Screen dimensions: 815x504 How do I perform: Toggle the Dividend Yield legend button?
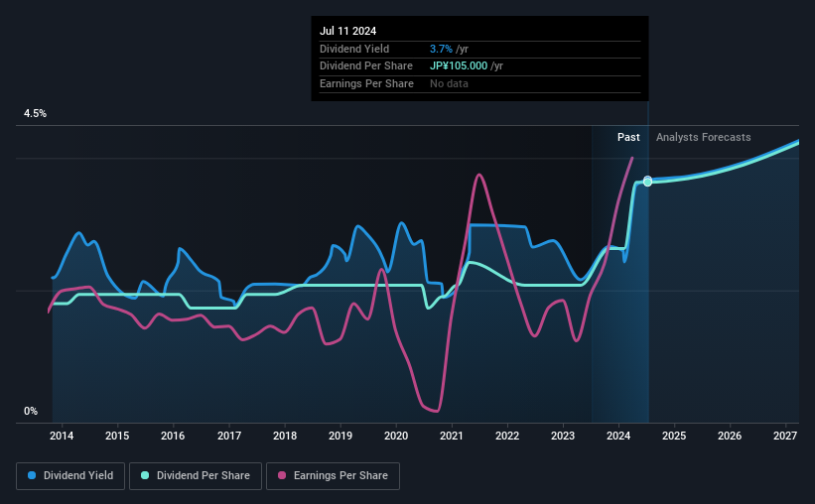pyautogui.click(x=70, y=476)
